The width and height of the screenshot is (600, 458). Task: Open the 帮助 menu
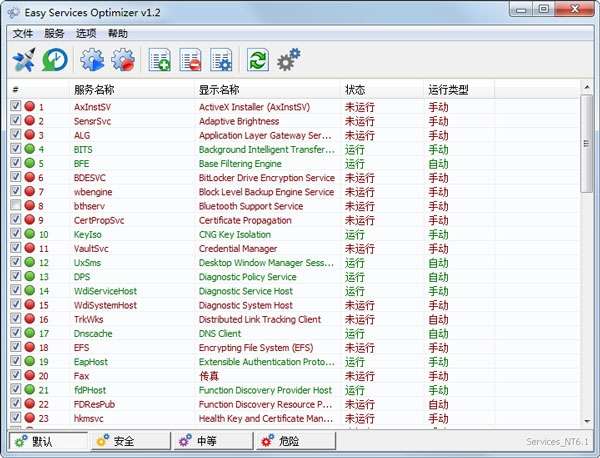click(x=118, y=34)
